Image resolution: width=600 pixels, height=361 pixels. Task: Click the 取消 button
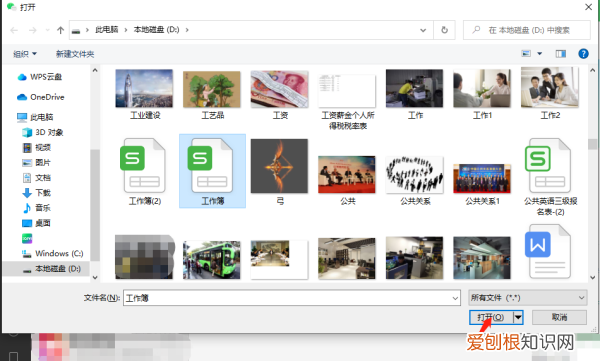(559, 317)
